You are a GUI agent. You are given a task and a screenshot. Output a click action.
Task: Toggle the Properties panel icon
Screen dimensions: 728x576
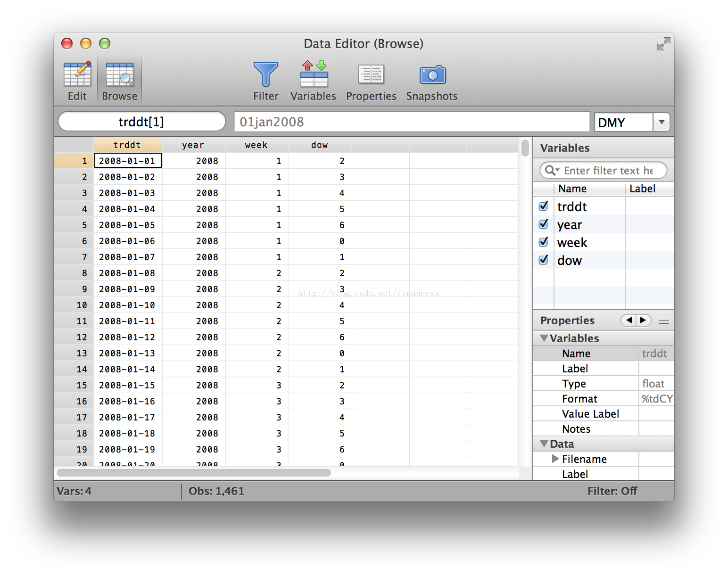coord(371,74)
